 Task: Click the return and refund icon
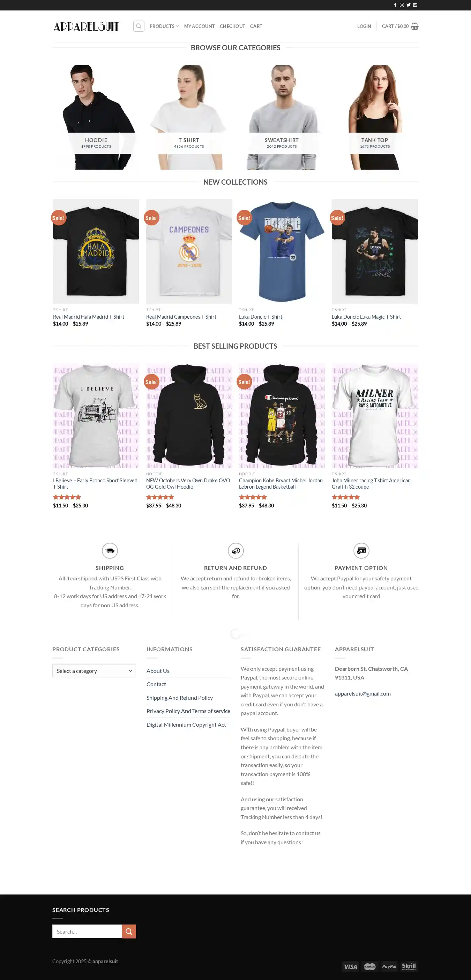click(x=236, y=550)
